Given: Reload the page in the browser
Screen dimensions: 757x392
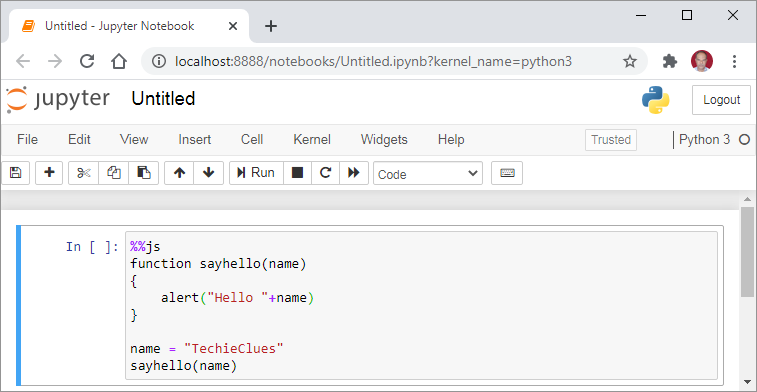Looking at the screenshot, I should coord(87,61).
